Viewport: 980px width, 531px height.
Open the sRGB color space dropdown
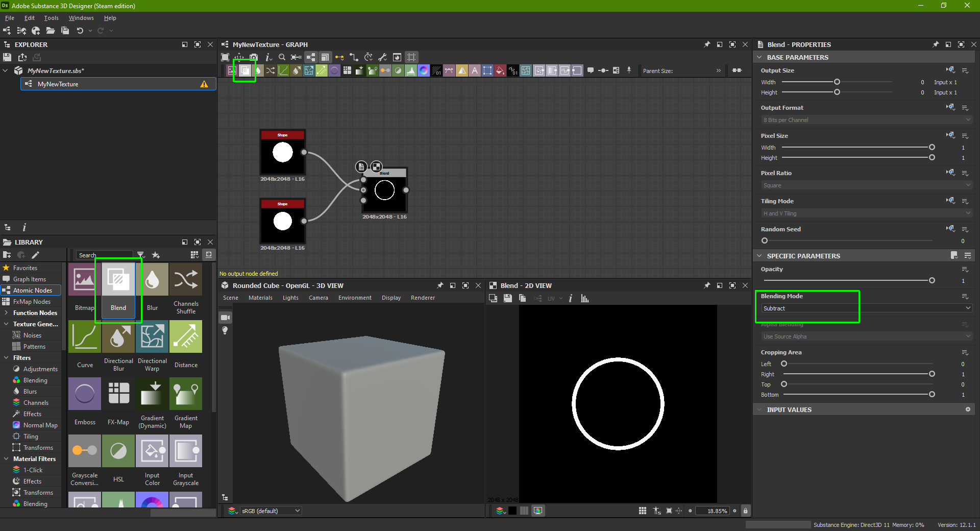coord(271,511)
